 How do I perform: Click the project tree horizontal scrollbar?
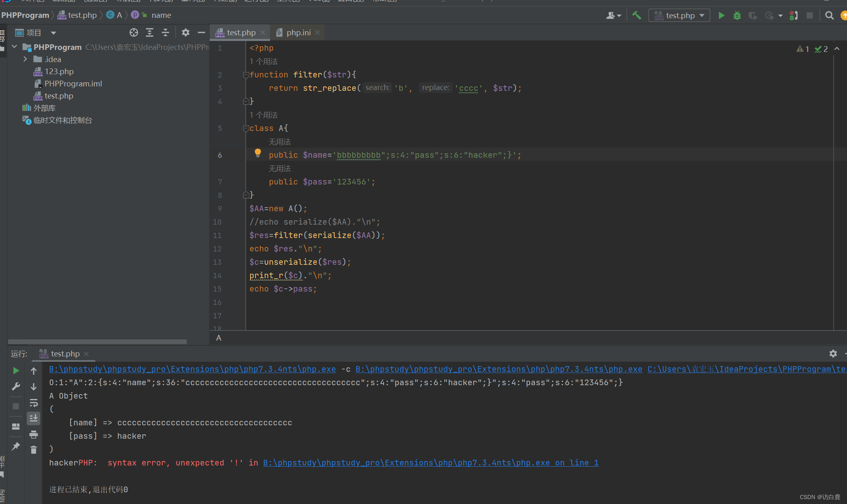tap(97, 341)
